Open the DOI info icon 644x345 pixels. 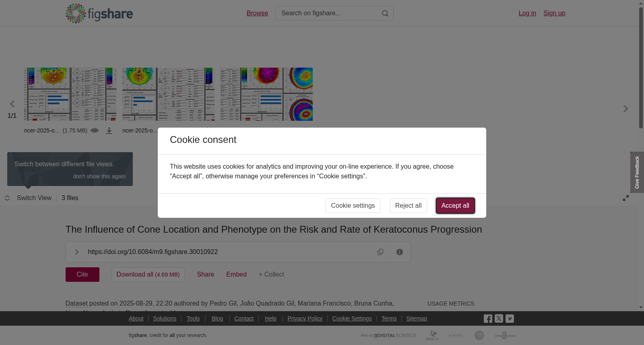pyautogui.click(x=400, y=252)
